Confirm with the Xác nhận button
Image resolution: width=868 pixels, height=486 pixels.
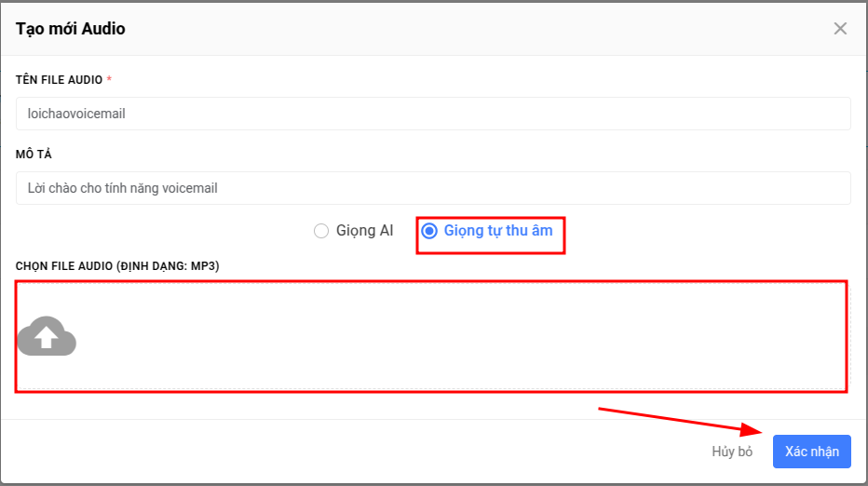(811, 452)
